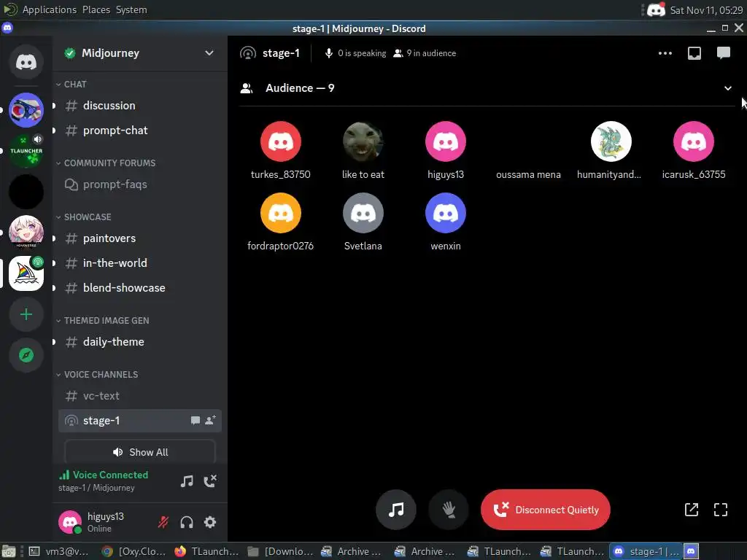This screenshot has height=560, width=747.
Task: Click fordraptor0276 orange avatar
Action: [x=281, y=213]
